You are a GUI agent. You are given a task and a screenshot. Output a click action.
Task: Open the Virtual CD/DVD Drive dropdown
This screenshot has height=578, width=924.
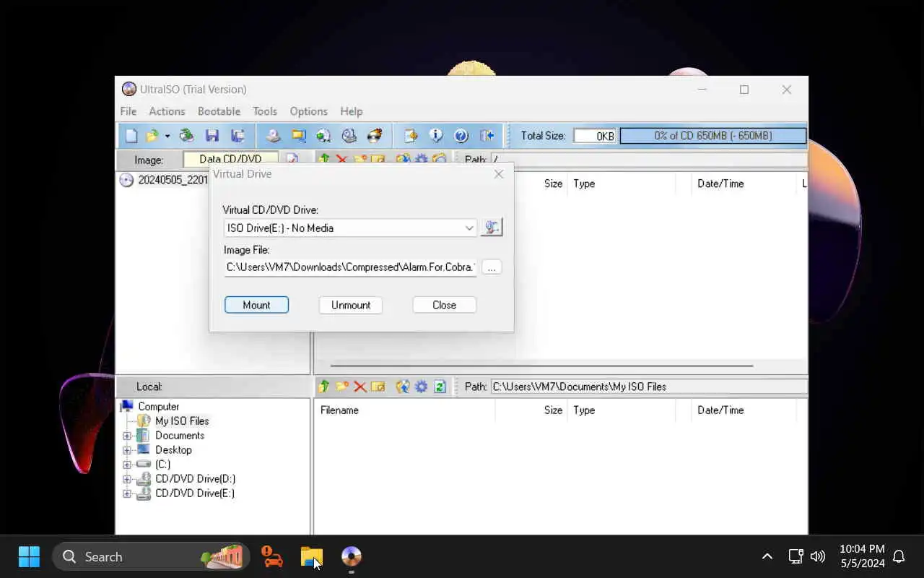coord(469,228)
